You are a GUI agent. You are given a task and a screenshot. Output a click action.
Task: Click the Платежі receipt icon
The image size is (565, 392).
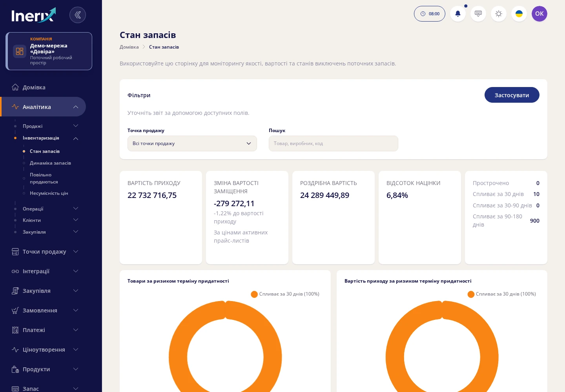click(15, 330)
